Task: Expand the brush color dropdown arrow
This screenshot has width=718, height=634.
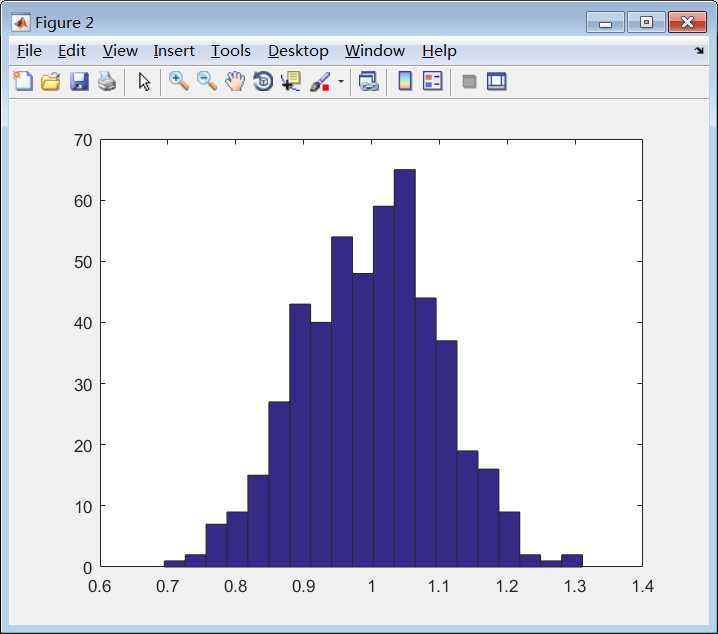Action: tap(341, 81)
